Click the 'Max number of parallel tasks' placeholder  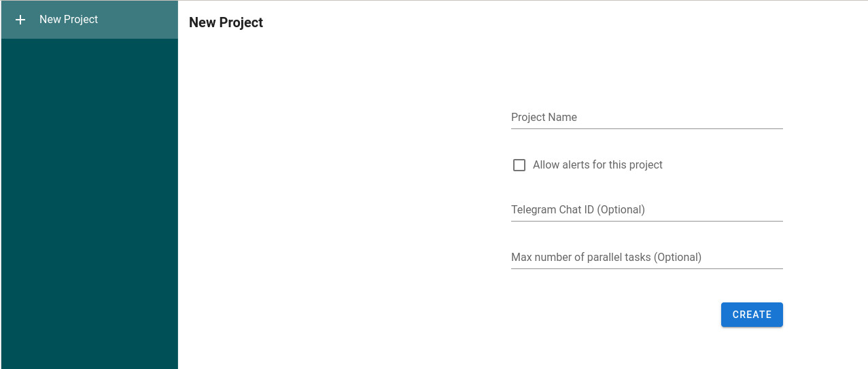pos(606,257)
